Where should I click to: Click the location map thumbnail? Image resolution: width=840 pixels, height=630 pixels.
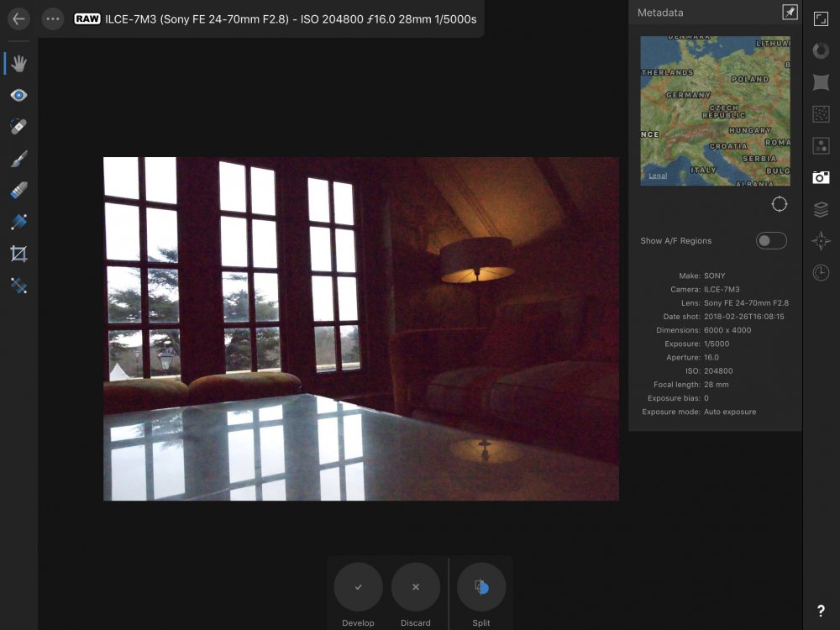pos(715,111)
